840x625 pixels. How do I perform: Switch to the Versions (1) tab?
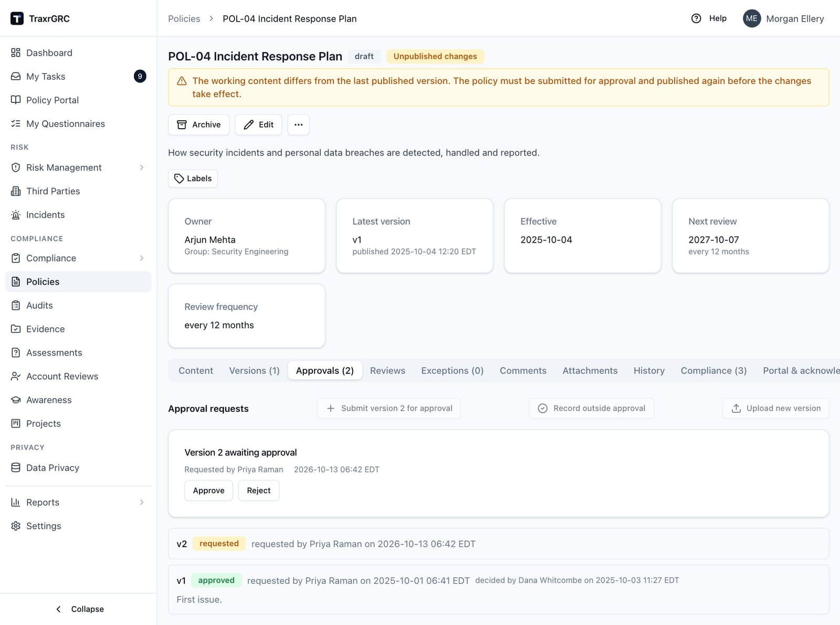254,370
